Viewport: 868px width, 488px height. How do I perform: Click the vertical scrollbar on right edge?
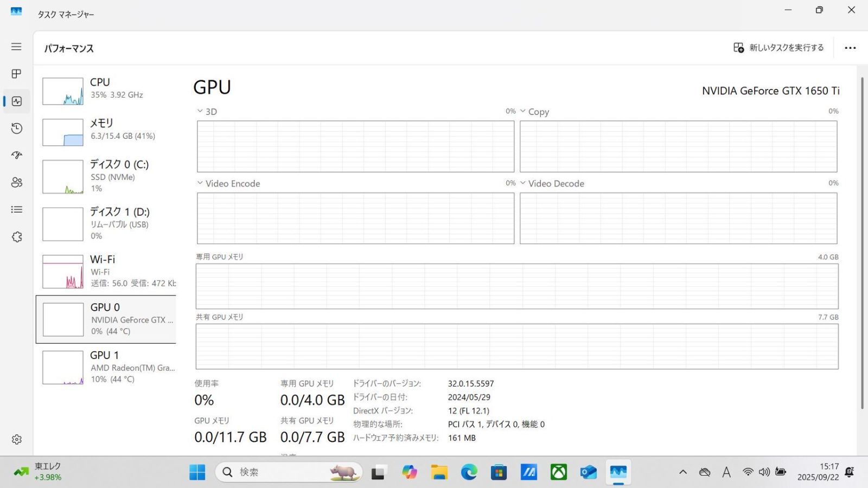[x=862, y=244]
